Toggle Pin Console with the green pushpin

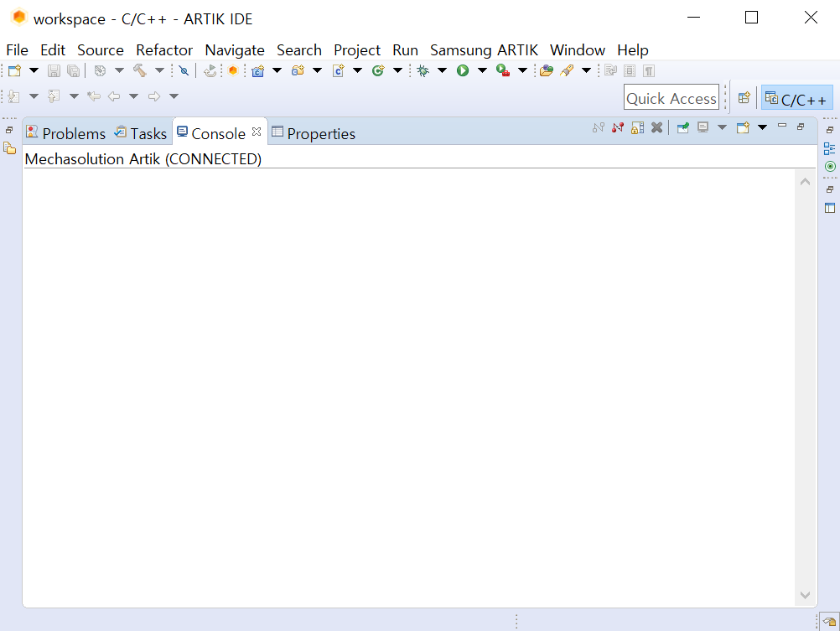[683, 127]
